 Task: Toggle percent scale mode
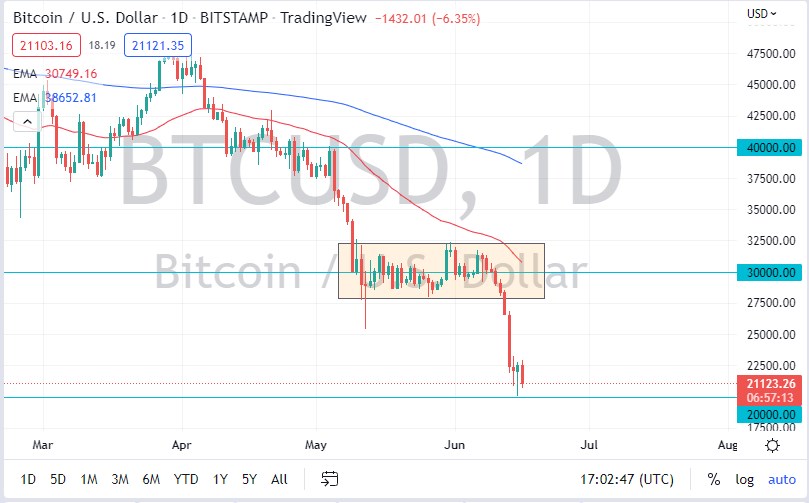pyautogui.click(x=714, y=479)
